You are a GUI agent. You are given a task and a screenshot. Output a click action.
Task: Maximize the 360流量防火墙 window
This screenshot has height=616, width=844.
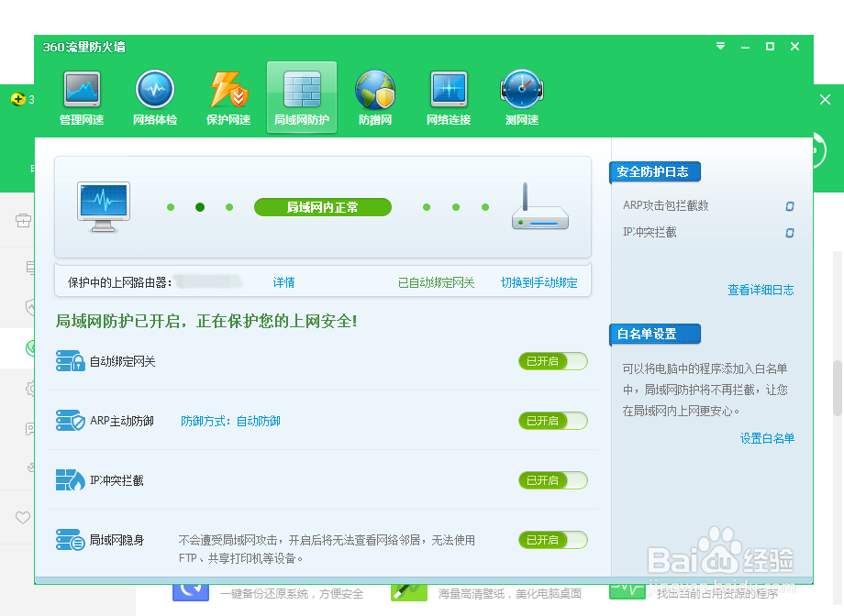[x=771, y=47]
